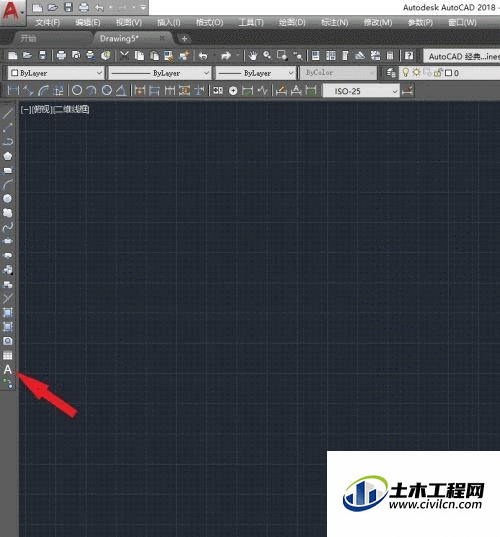This screenshot has width=500, height=537.
Task: Select the Polygon tool
Action: pos(8,156)
